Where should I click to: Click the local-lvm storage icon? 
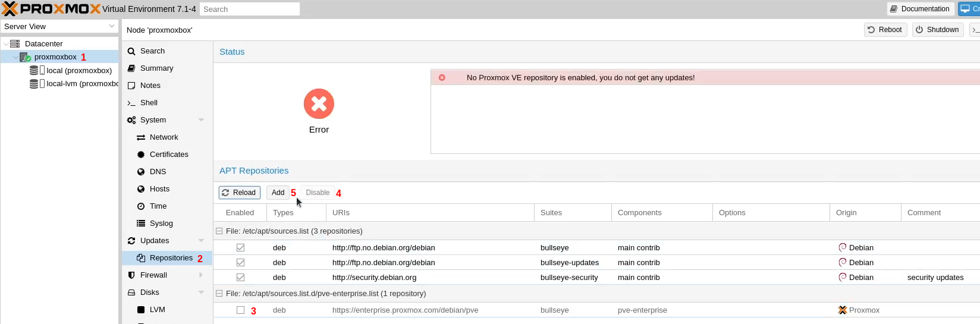(34, 84)
